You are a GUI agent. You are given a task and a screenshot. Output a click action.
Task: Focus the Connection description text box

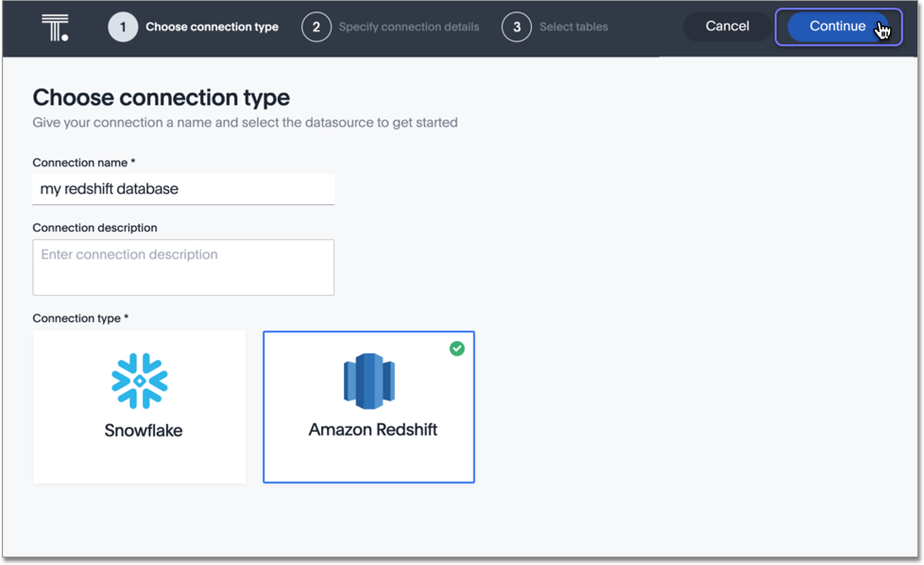point(183,267)
